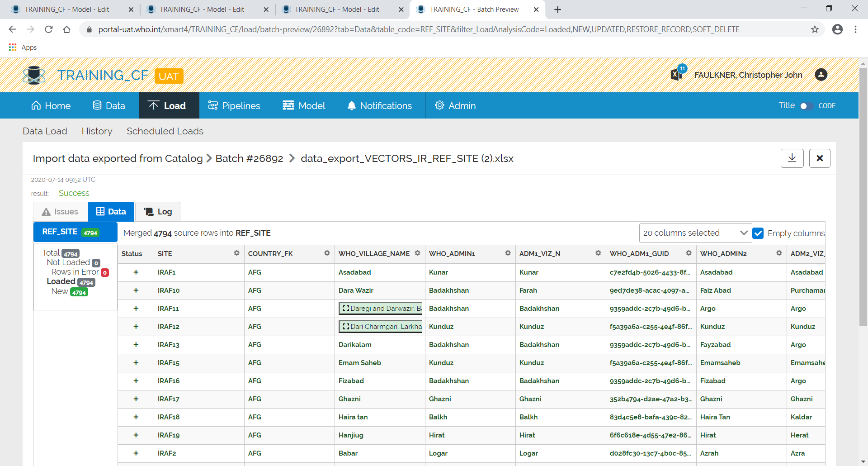Expand row IRAF17 status plus
Screen dimensions: 868x466
(x=136, y=399)
